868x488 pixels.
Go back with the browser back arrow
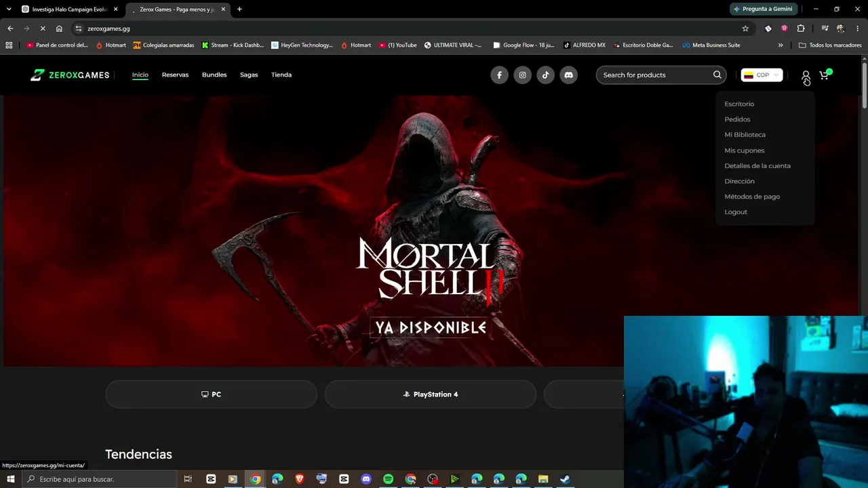pos(10,28)
